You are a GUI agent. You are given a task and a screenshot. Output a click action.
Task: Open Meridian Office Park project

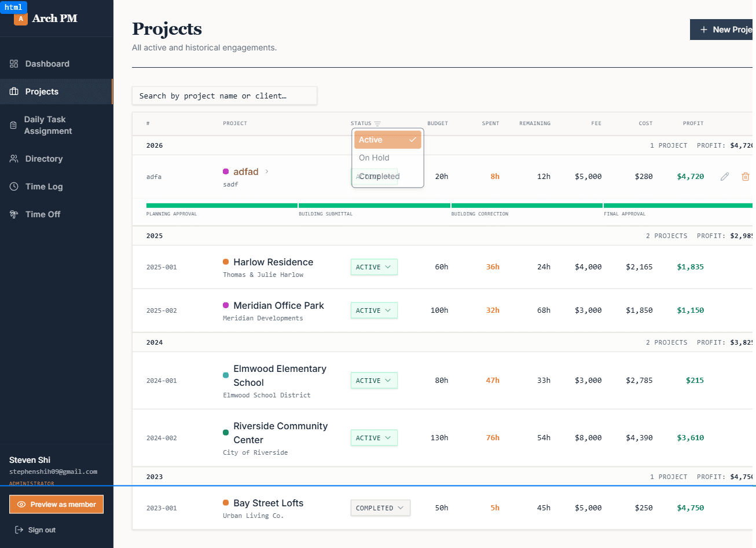tap(278, 306)
